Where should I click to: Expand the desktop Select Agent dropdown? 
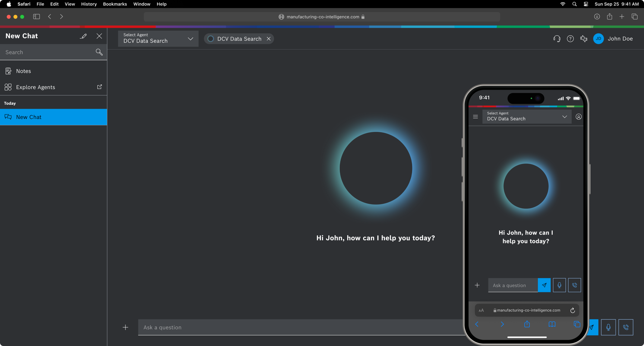158,39
